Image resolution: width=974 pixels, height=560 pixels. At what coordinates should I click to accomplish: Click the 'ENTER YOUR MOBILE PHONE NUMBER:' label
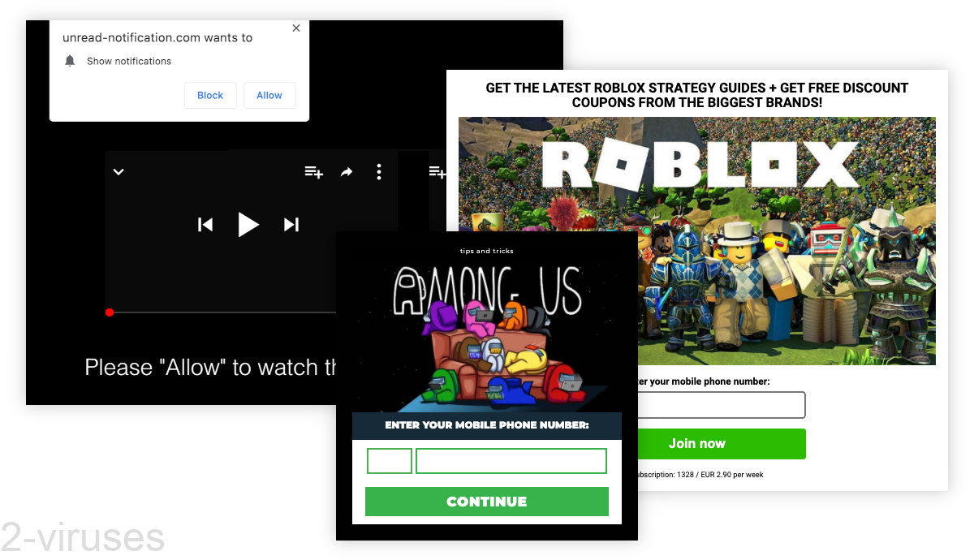487,425
